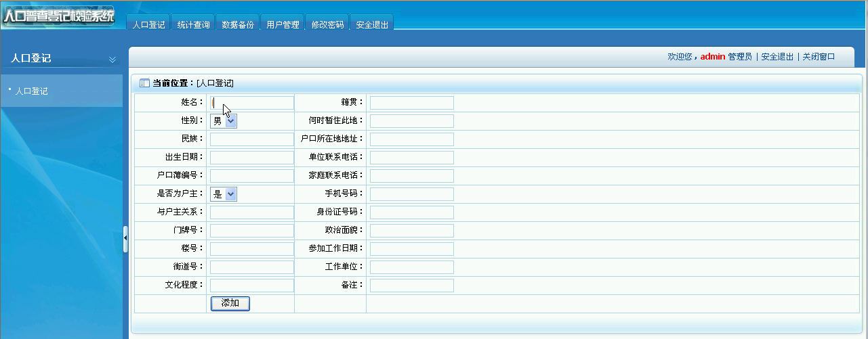
Task: Focus the 与户主关系 input field
Action: 252,212
